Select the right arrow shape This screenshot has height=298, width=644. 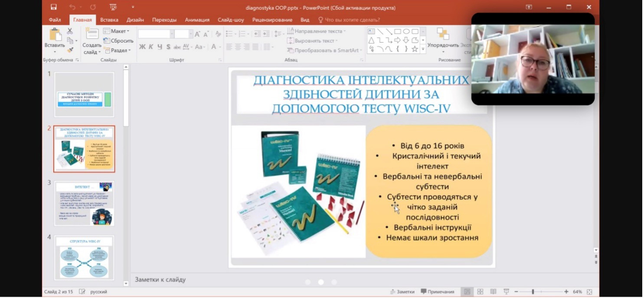click(397, 40)
